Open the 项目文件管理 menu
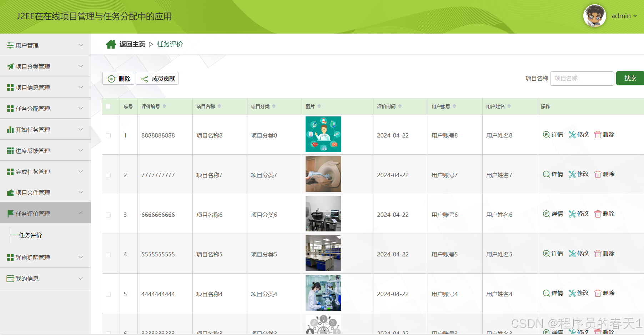This screenshot has width=644, height=335. [x=45, y=192]
